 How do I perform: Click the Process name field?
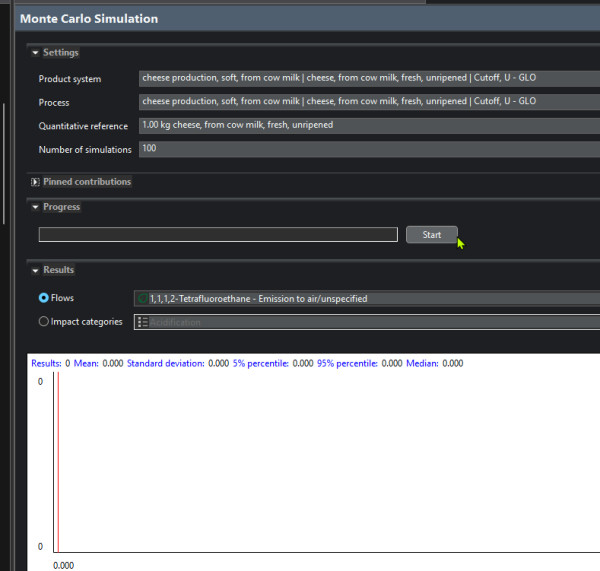(x=366, y=102)
